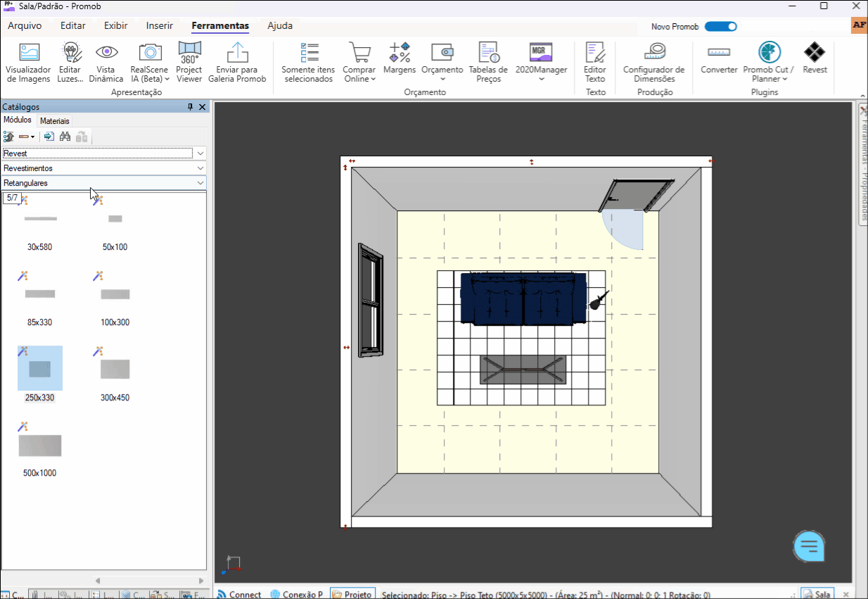Expand the Retangulares category dropdown
The width and height of the screenshot is (868, 599).
[x=200, y=183]
